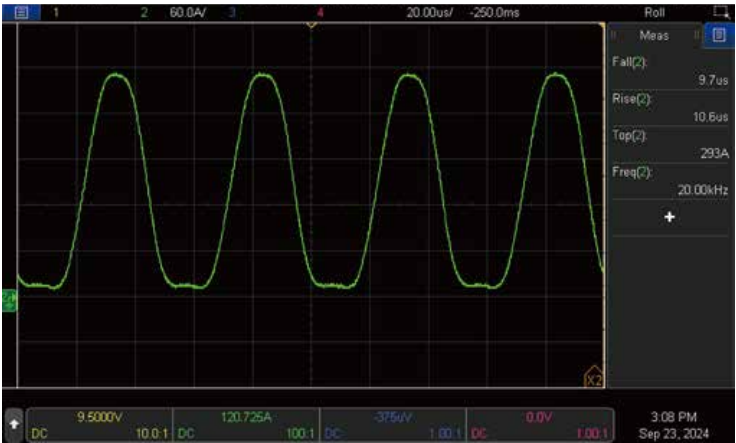Open the 60.0A/ vertical scale setting

[x=187, y=13]
